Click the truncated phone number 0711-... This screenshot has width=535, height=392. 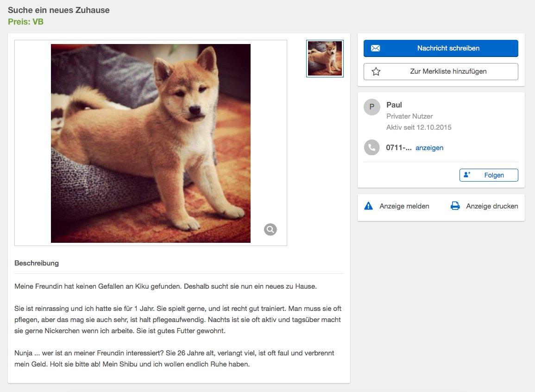pyautogui.click(x=398, y=148)
